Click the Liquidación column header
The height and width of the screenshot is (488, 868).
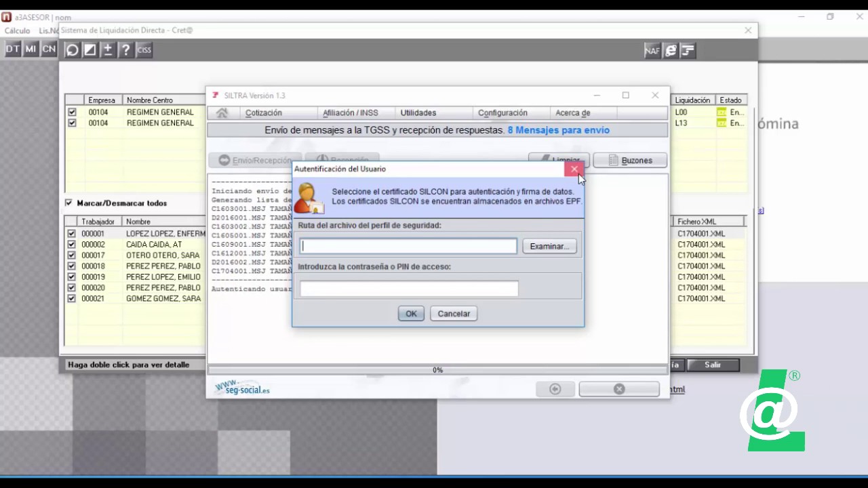(692, 100)
